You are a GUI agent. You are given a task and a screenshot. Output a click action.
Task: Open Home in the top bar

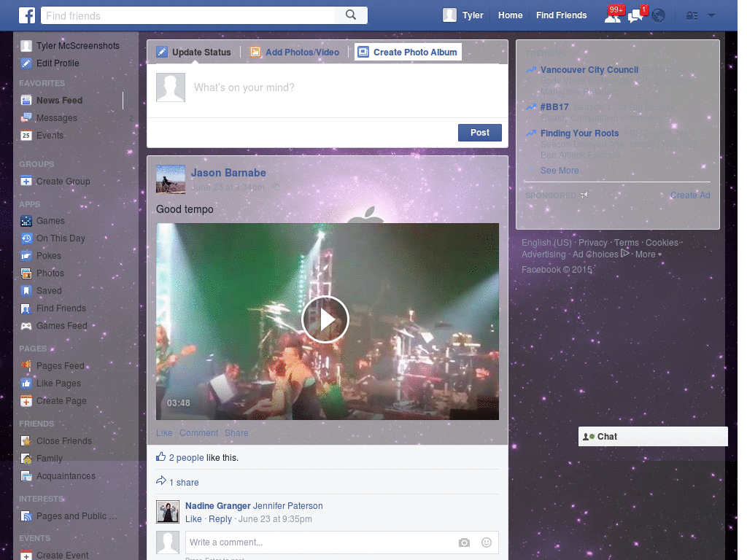510,15
